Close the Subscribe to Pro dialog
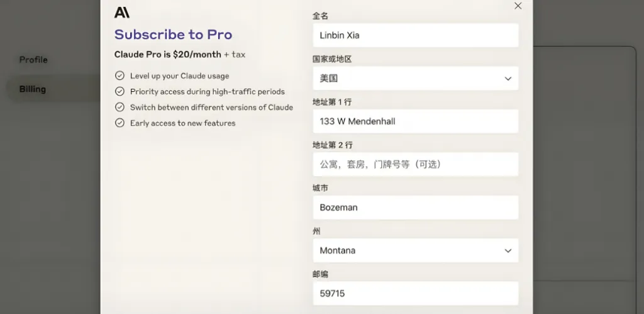 518,6
